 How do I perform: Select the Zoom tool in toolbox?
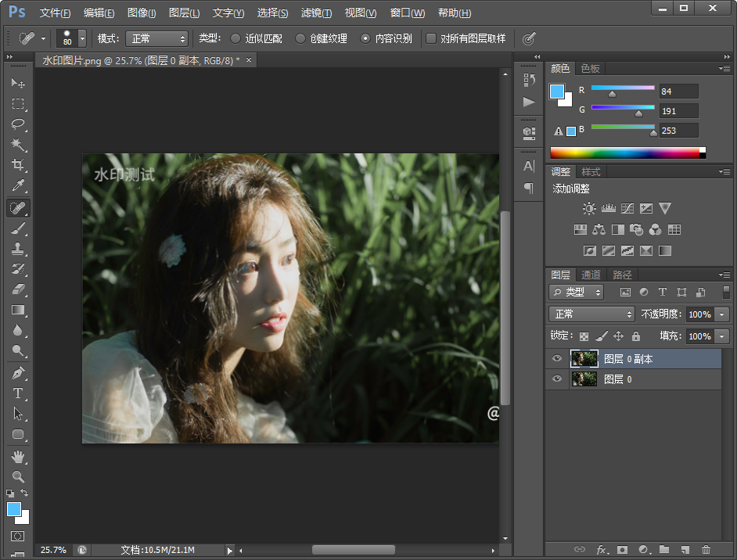tap(18, 476)
